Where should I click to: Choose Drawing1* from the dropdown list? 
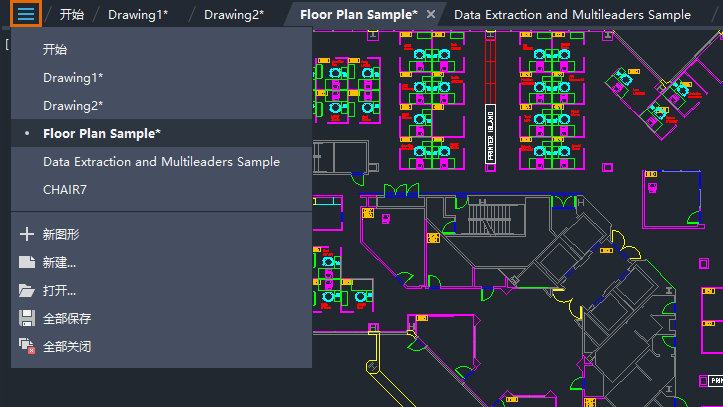tap(73, 77)
